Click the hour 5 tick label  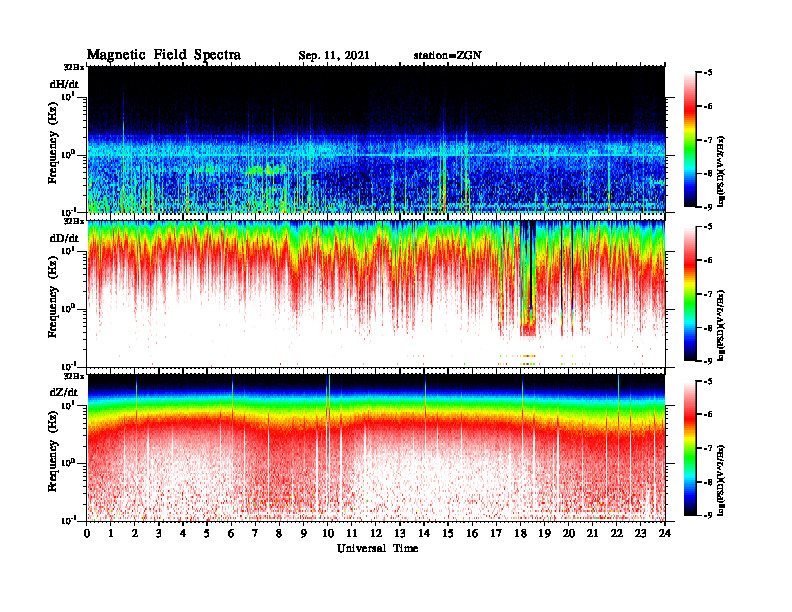207,533
